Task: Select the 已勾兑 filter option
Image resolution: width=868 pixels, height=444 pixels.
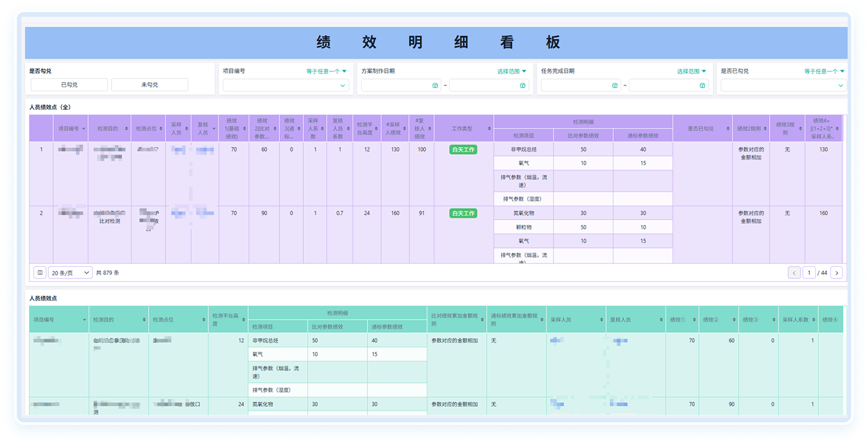Action: [70, 85]
